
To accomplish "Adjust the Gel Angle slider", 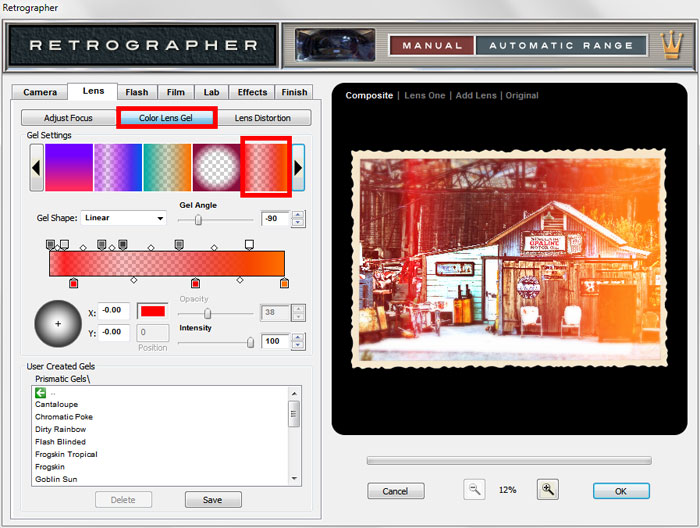I will [x=198, y=220].
